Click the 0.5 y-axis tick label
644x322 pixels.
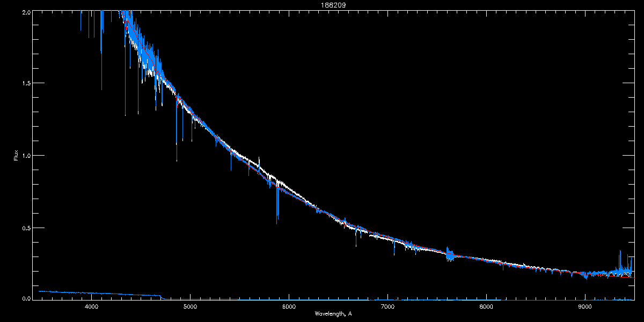click(25, 228)
